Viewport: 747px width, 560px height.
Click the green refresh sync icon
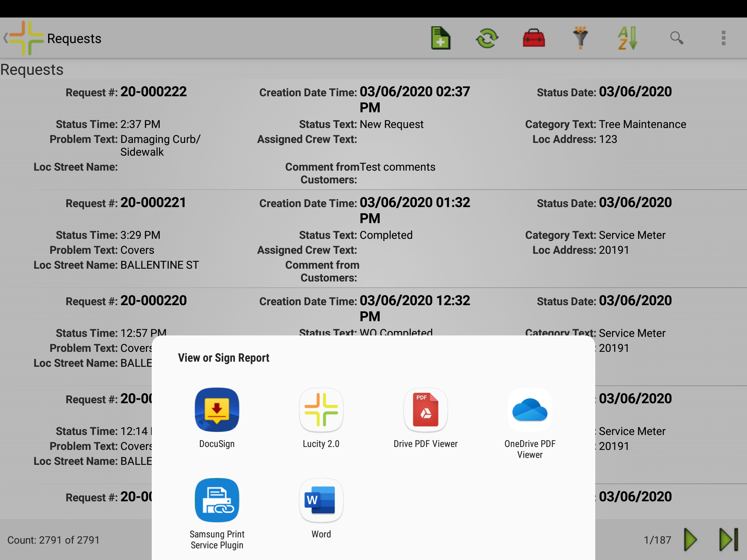coord(487,38)
